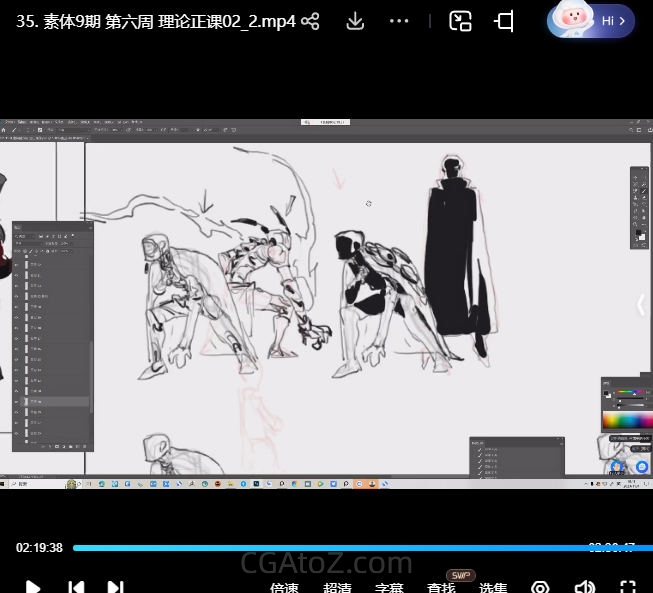Enable picture-in-picture mini player mode
This screenshot has height=593, width=653.
(460, 21)
